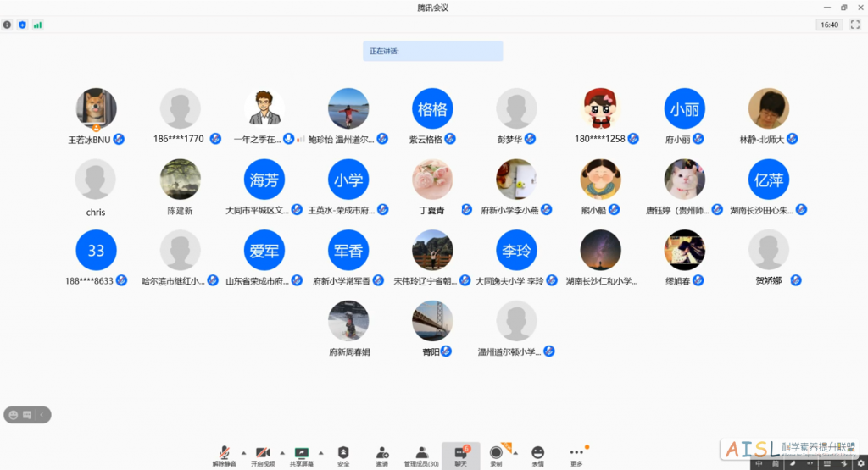Select name 王英水-荣成市府...
This screenshot has height=470, width=868.
click(342, 210)
